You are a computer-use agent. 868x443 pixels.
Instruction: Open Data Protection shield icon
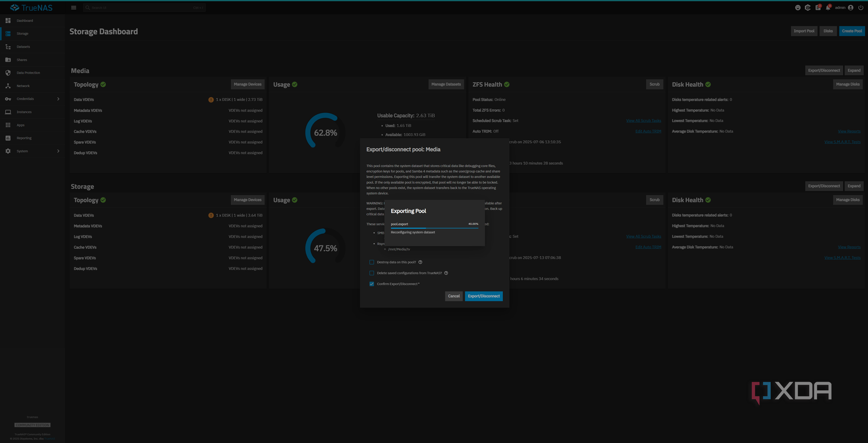(8, 73)
